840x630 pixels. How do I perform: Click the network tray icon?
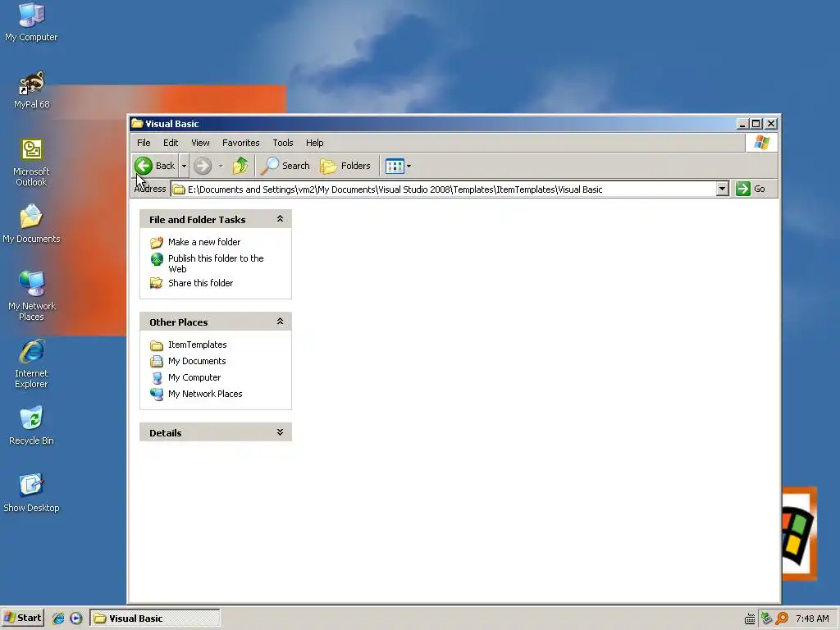766,619
